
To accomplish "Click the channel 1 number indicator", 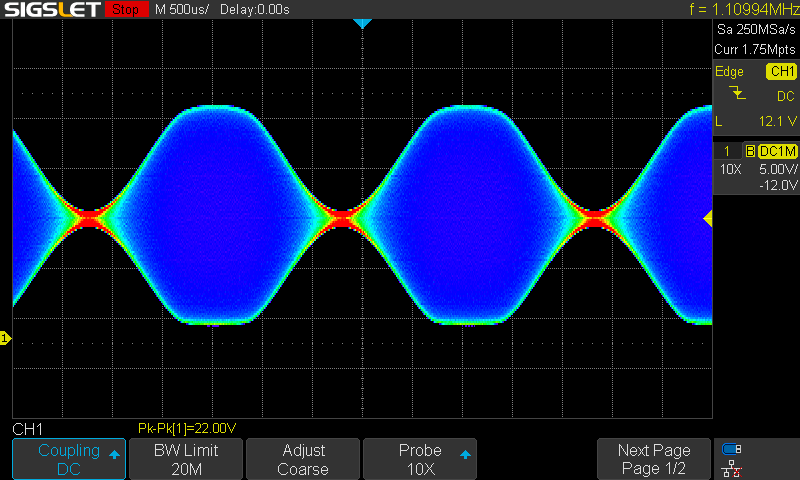I will coord(727,151).
